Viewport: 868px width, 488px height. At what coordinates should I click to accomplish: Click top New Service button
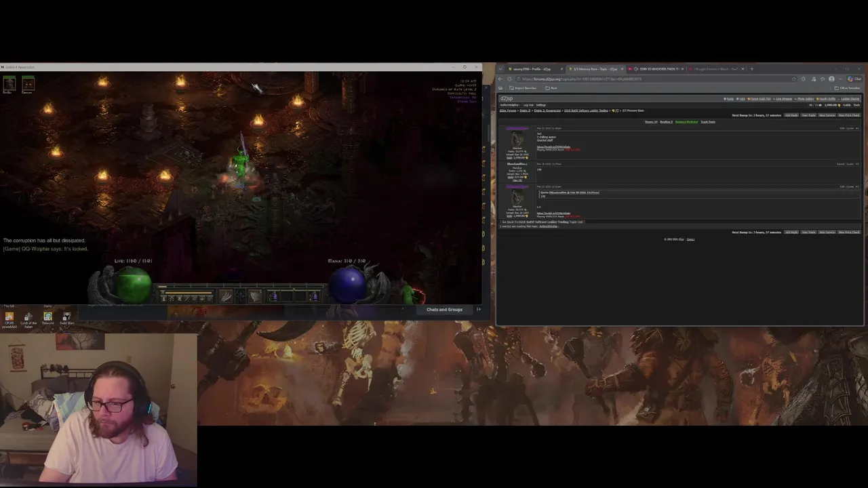[x=827, y=115]
